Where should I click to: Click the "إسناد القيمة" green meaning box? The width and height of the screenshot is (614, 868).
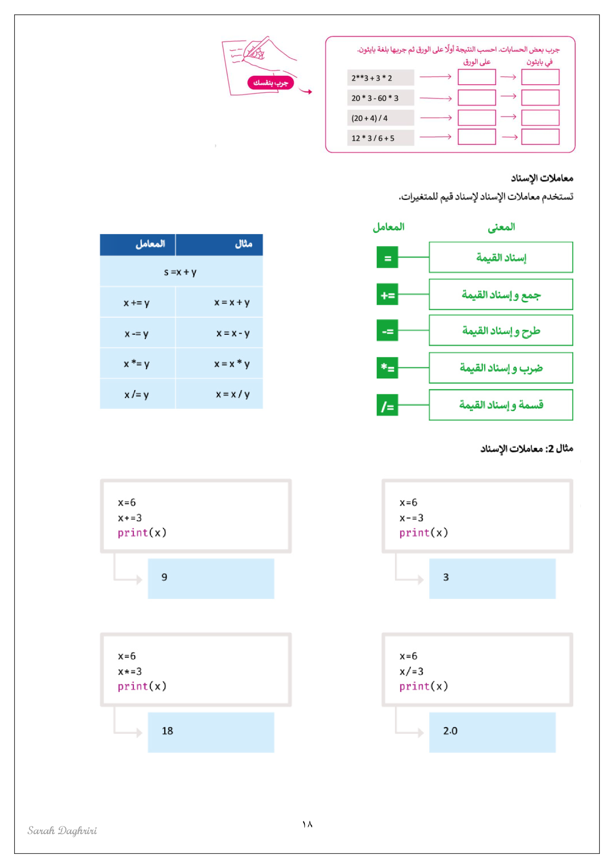point(500,258)
